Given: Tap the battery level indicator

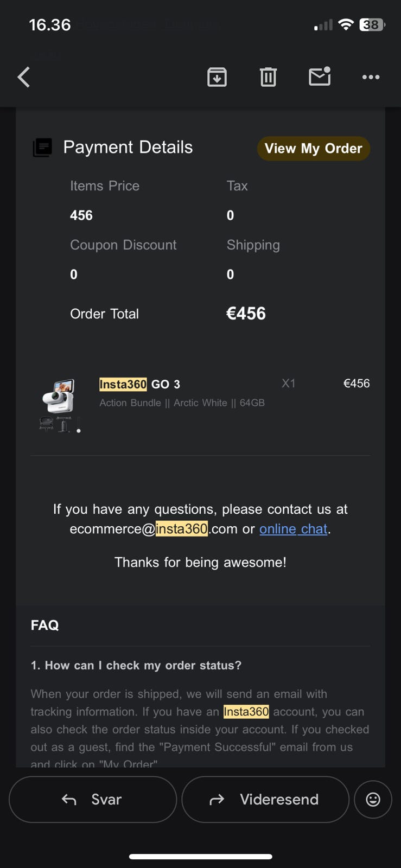Looking at the screenshot, I should 372,24.
